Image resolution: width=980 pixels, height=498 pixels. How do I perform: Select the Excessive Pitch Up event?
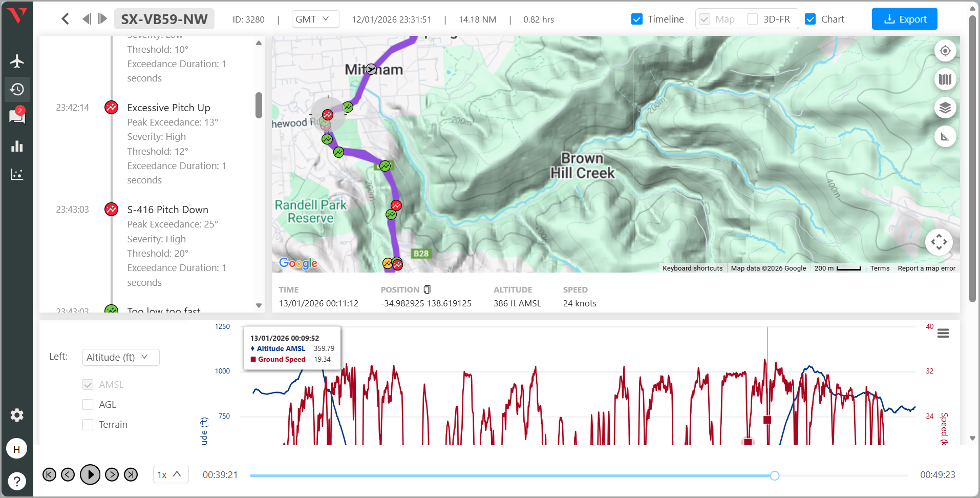(x=168, y=108)
